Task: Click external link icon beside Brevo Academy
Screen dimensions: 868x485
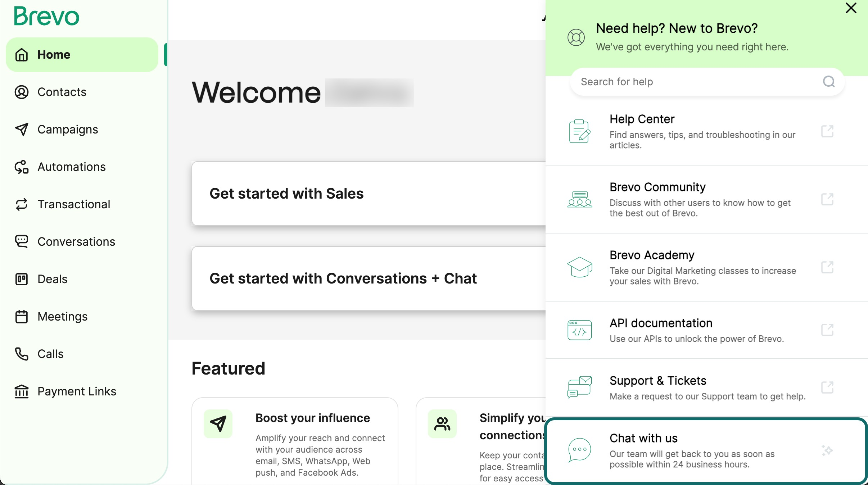Action: pos(827,267)
